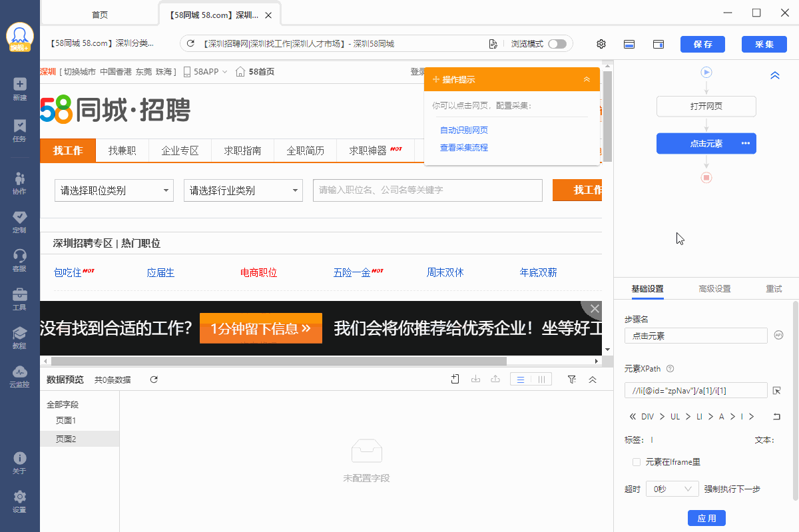Click the 元素XPath input field

tap(696, 390)
